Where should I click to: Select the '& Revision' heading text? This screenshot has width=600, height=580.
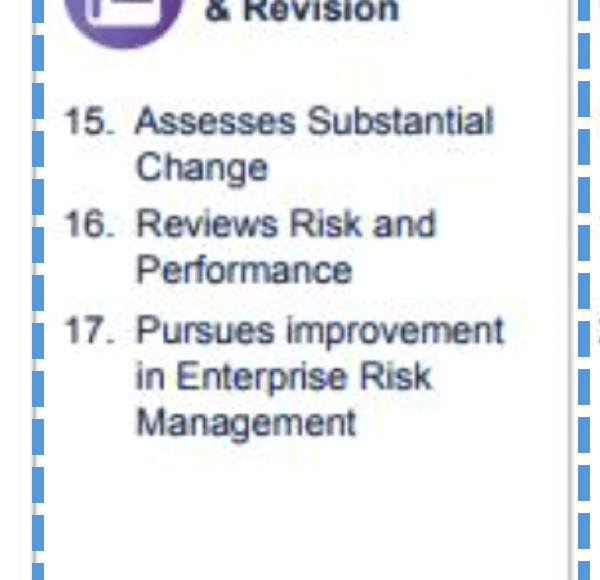coord(301,12)
